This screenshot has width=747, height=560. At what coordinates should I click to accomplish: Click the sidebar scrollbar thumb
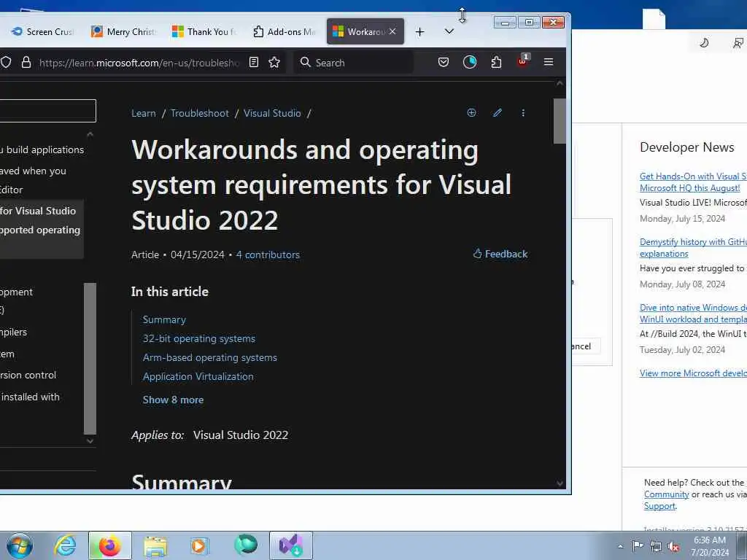pos(90,359)
